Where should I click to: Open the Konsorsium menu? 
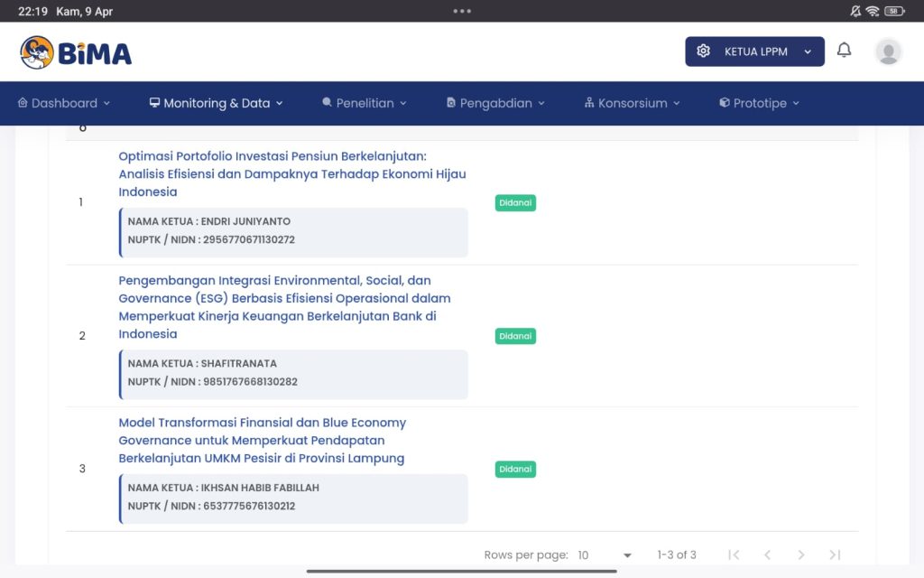coord(632,103)
